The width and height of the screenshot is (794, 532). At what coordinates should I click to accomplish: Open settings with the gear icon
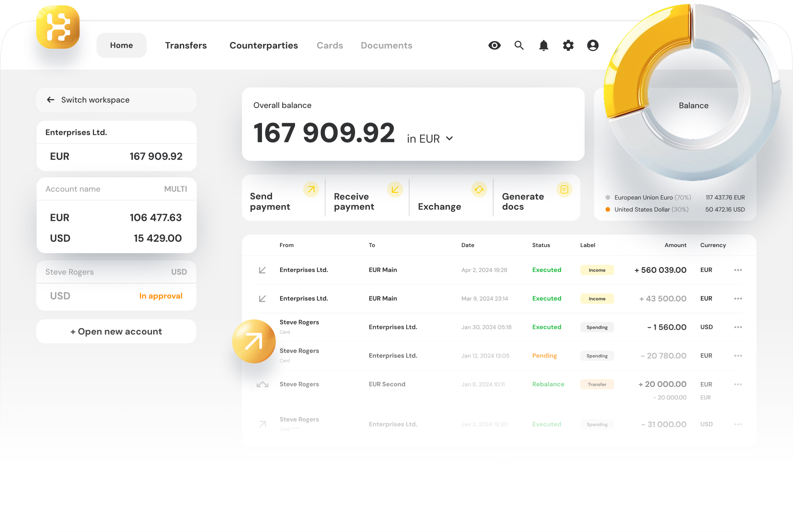click(568, 45)
